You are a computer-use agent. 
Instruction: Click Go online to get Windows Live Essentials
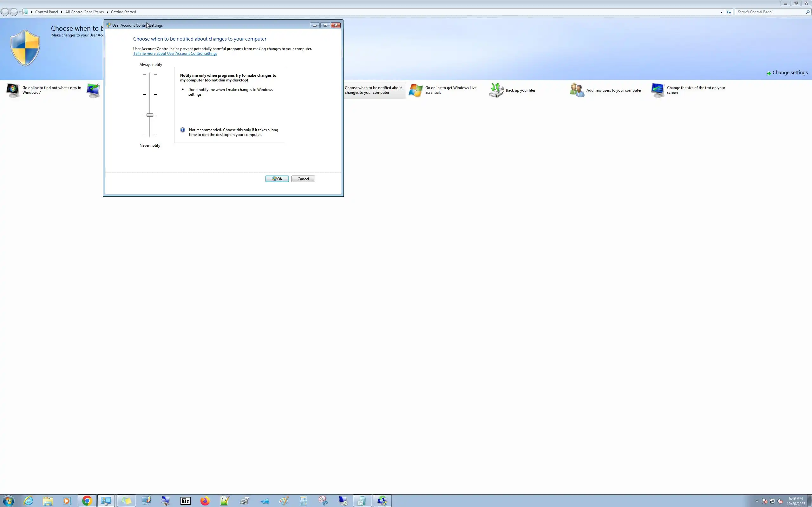click(x=450, y=90)
